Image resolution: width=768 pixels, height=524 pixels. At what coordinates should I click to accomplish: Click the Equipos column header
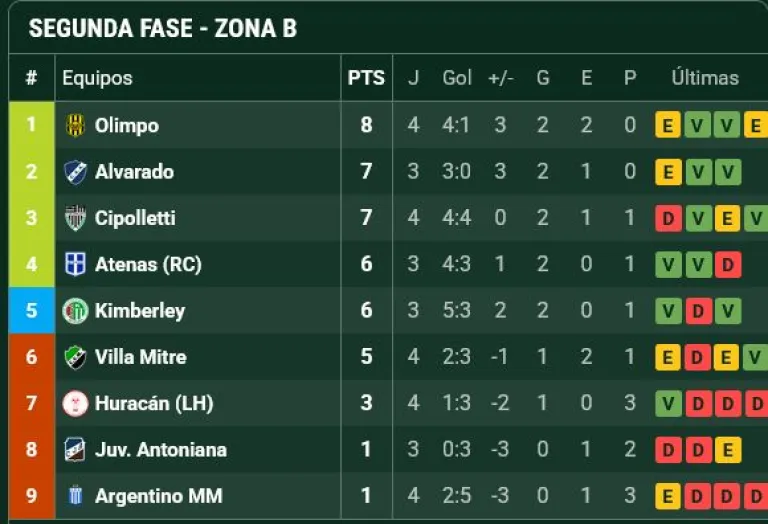pyautogui.click(x=97, y=78)
